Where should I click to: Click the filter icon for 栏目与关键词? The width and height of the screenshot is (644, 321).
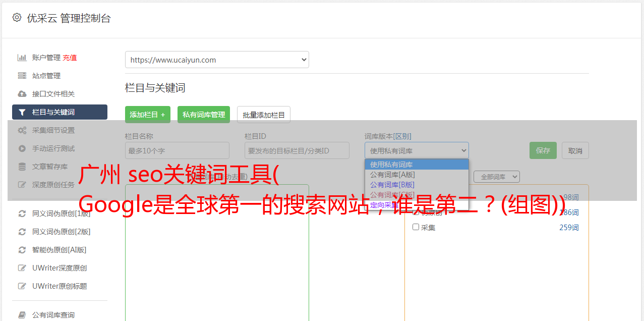pos(22,112)
